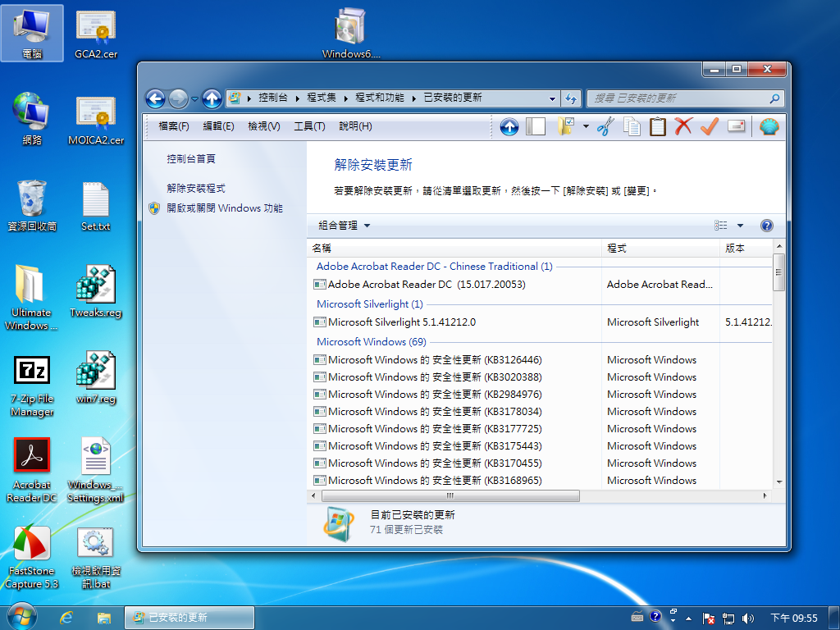Open the 說明(H) menu

[x=355, y=126]
